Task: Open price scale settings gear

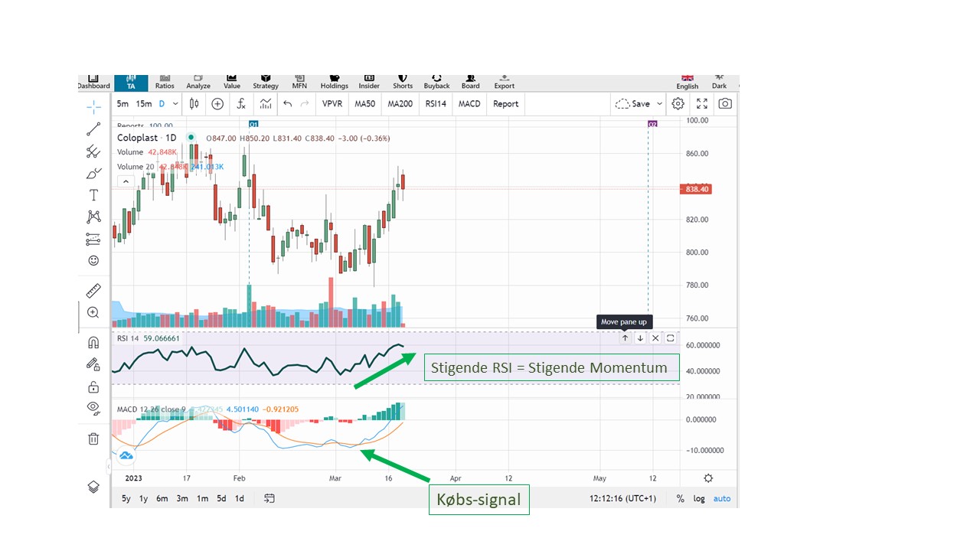Action: 708,478
